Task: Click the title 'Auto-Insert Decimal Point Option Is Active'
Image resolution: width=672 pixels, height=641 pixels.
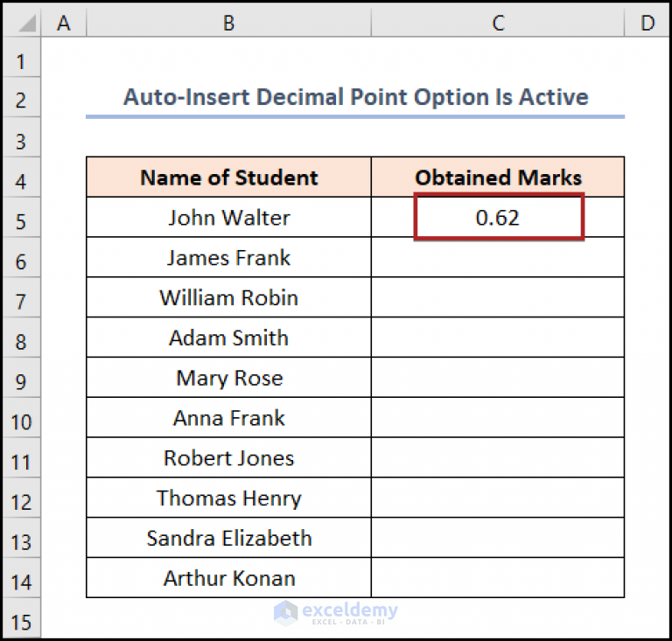Action: point(356,97)
